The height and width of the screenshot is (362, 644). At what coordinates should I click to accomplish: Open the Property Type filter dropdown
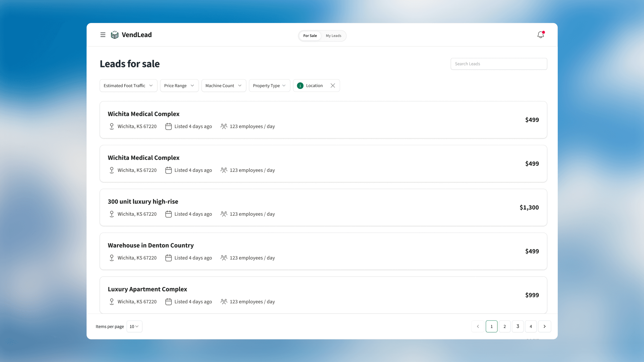269,85
